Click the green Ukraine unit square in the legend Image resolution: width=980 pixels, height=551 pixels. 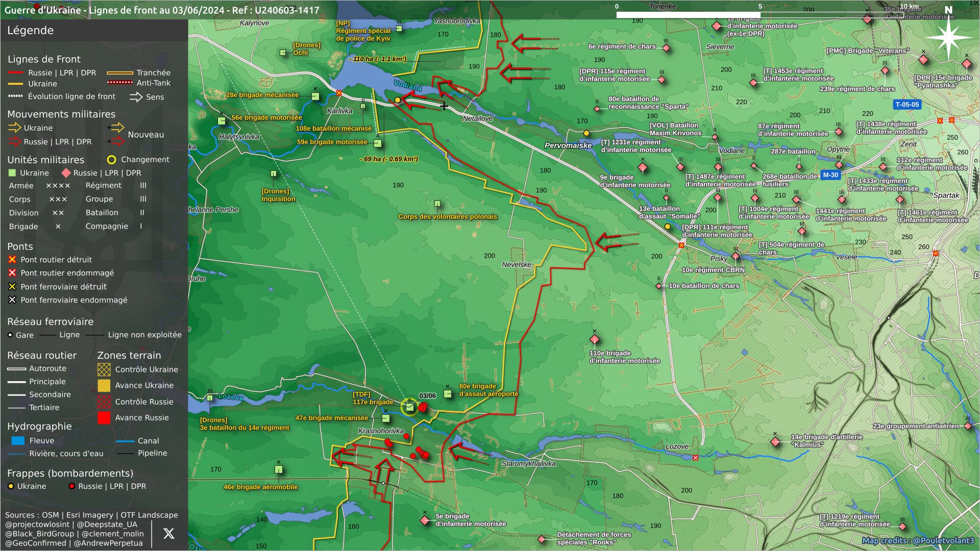point(12,173)
